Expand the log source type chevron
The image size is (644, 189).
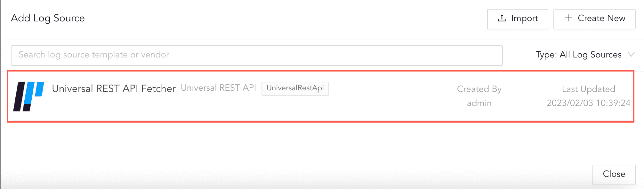click(x=631, y=54)
